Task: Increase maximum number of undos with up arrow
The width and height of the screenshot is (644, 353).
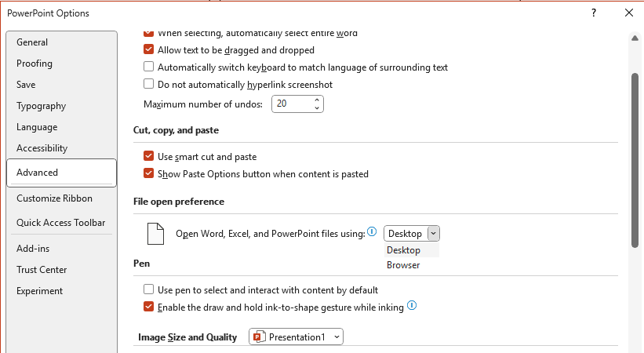Action: point(317,100)
